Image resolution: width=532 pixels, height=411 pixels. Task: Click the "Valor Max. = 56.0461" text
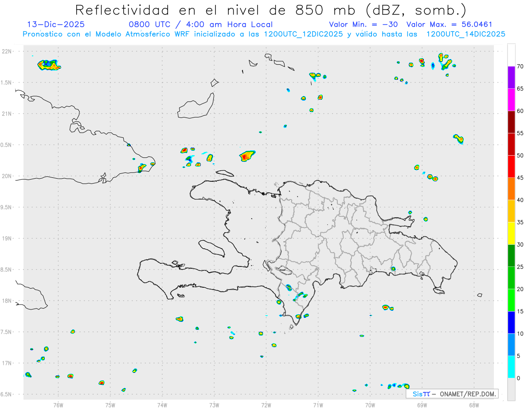(449, 24)
